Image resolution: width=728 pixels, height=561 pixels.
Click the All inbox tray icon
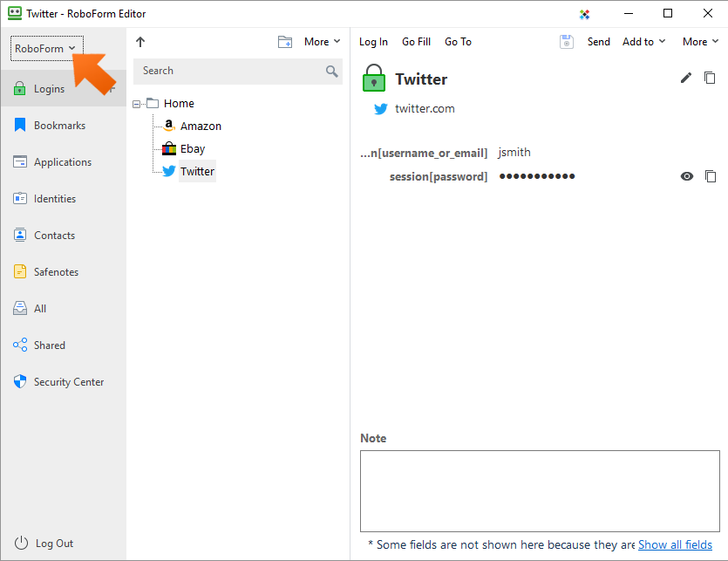click(20, 308)
